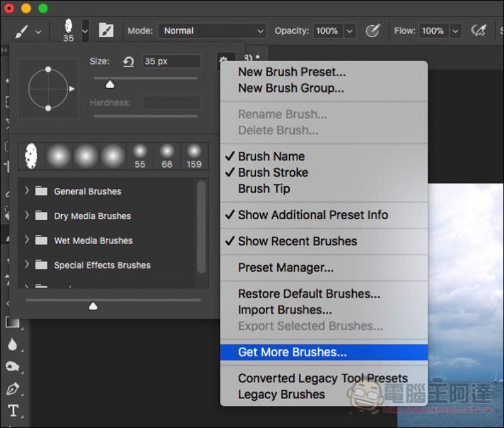Select the General Brushes label
This screenshot has width=504, height=428.
tap(88, 191)
